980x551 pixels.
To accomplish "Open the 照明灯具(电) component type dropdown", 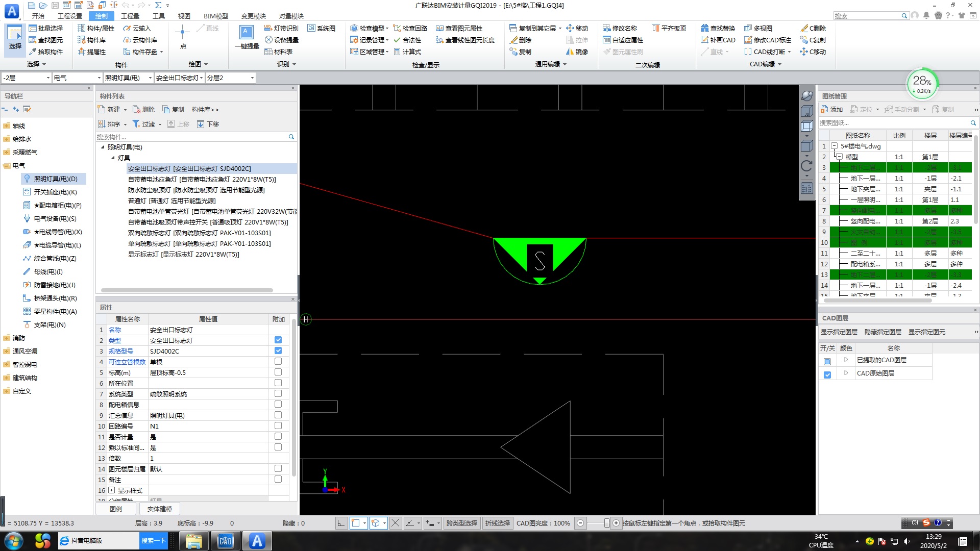I will (128, 78).
